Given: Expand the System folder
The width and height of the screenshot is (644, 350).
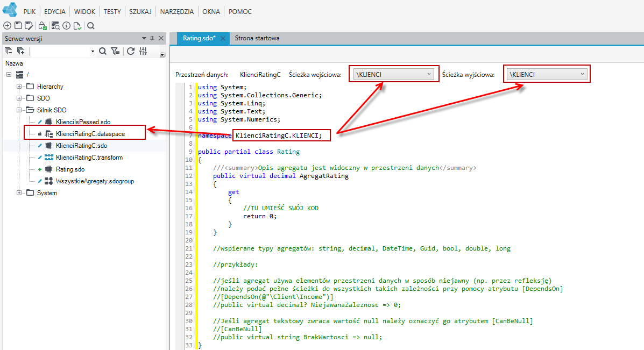Looking at the screenshot, I should pos(19,193).
